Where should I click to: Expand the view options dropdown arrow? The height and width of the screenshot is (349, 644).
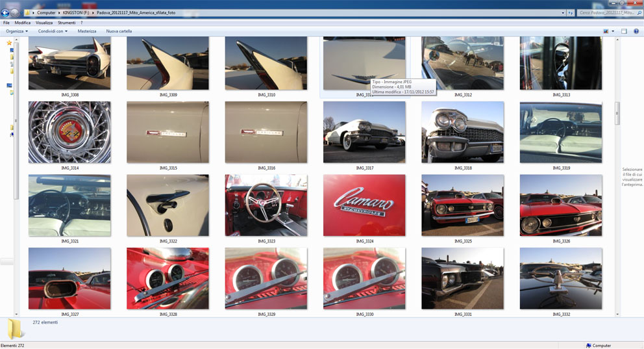pyautogui.click(x=613, y=31)
